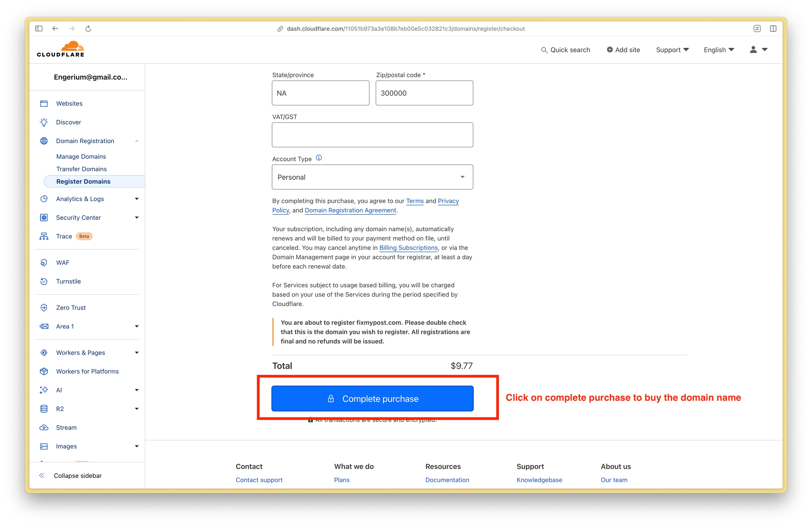Click the Trace sidebar icon
The width and height of the screenshot is (812, 526).
tap(44, 236)
